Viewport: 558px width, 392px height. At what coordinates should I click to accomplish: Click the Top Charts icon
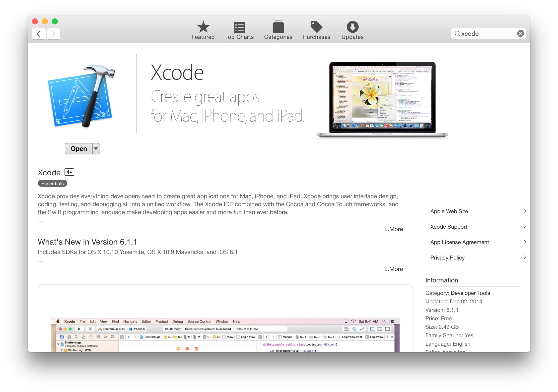[x=239, y=30]
